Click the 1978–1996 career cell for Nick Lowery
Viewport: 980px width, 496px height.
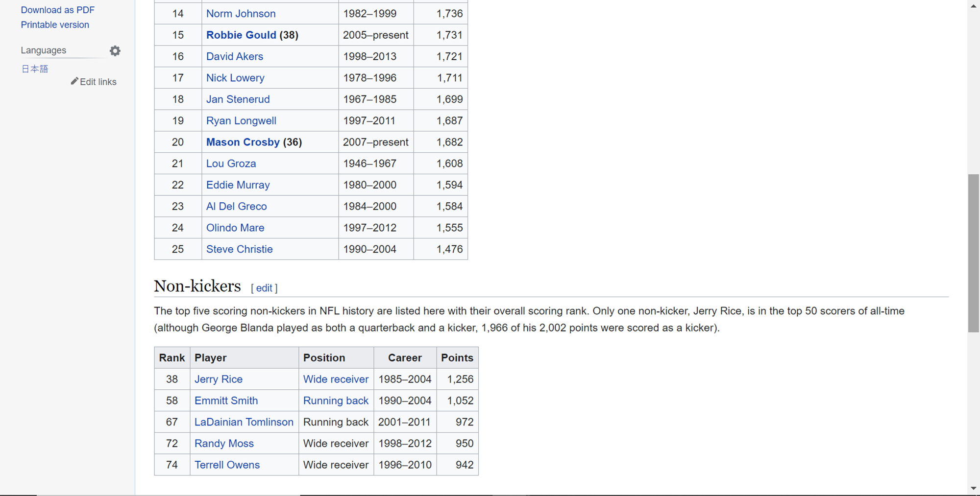376,78
